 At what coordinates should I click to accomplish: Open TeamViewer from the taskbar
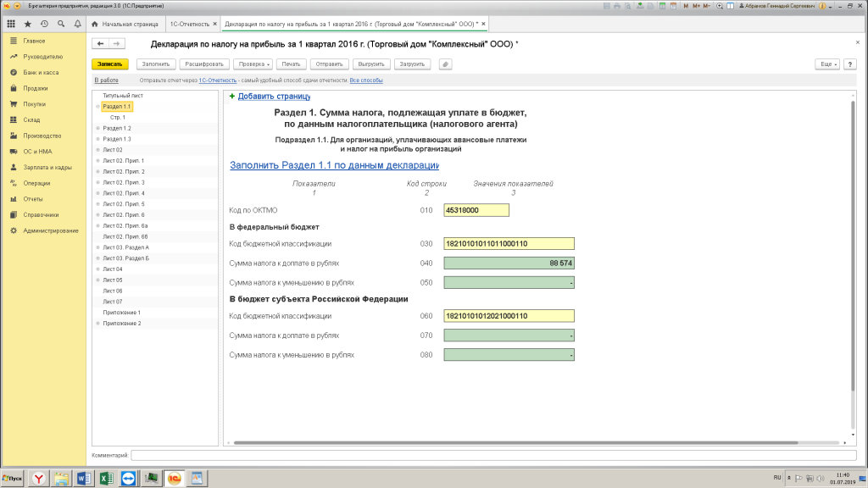point(129,478)
